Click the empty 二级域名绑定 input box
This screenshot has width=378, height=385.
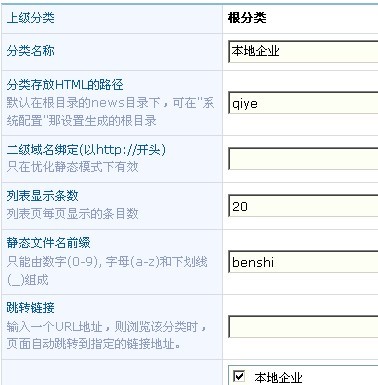(x=303, y=159)
